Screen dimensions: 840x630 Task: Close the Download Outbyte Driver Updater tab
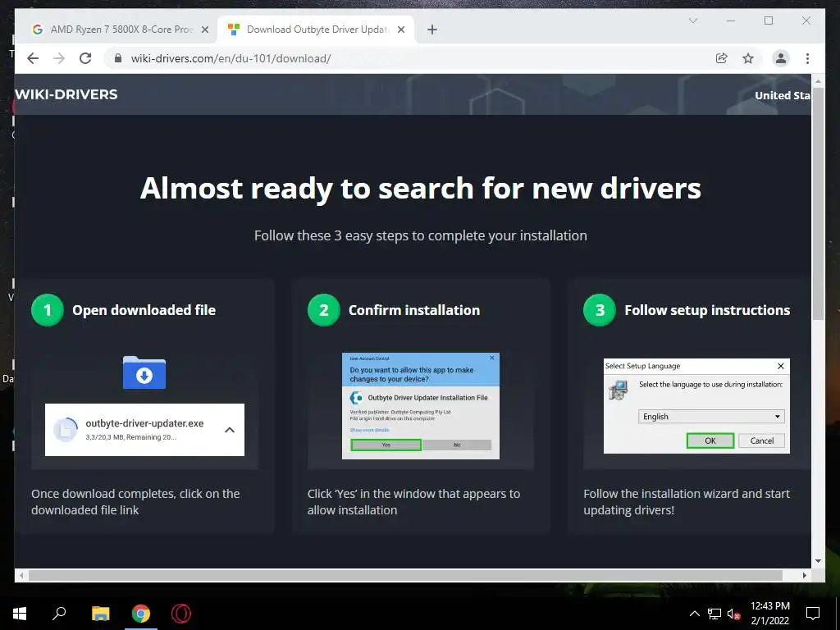click(400, 30)
